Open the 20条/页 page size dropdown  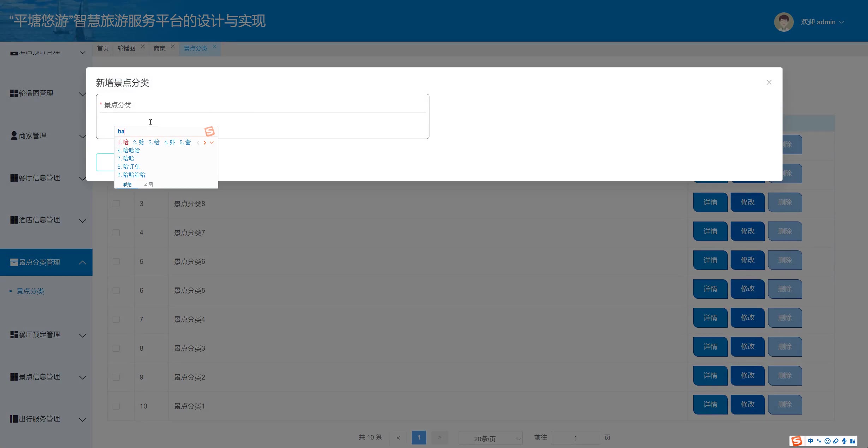pyautogui.click(x=490, y=438)
